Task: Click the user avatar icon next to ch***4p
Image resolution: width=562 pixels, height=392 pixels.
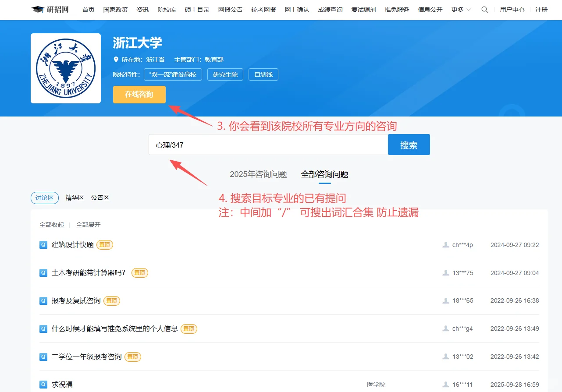Action: pyautogui.click(x=445, y=245)
